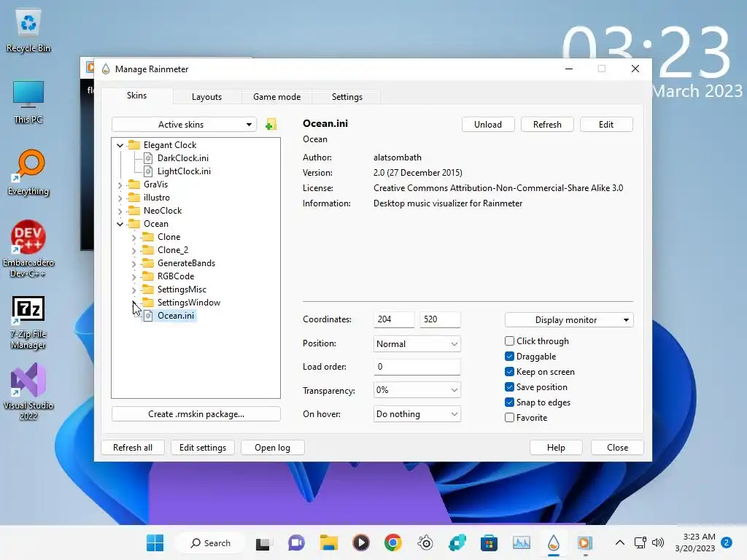Open the Display monitor dropdown

pos(569,320)
